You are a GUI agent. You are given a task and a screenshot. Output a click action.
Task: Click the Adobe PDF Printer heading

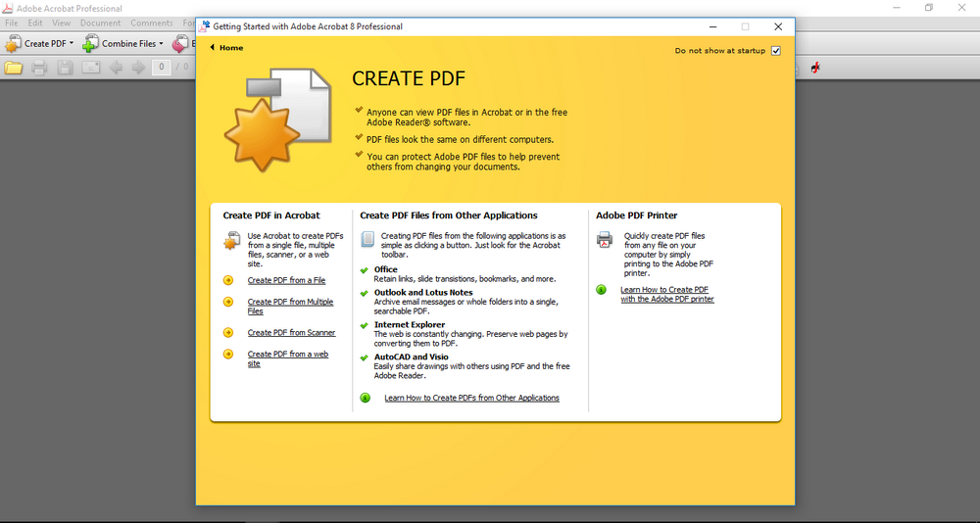pyautogui.click(x=636, y=215)
